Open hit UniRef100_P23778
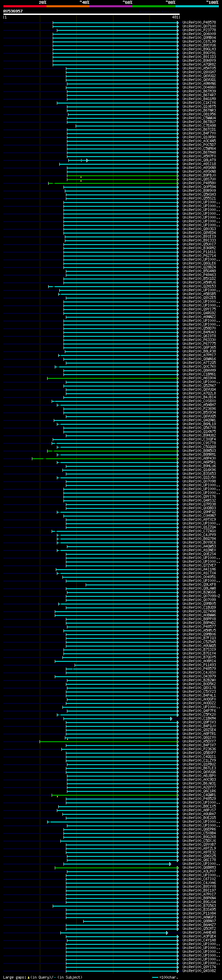This screenshot has height=980, width=222. tap(199, 30)
